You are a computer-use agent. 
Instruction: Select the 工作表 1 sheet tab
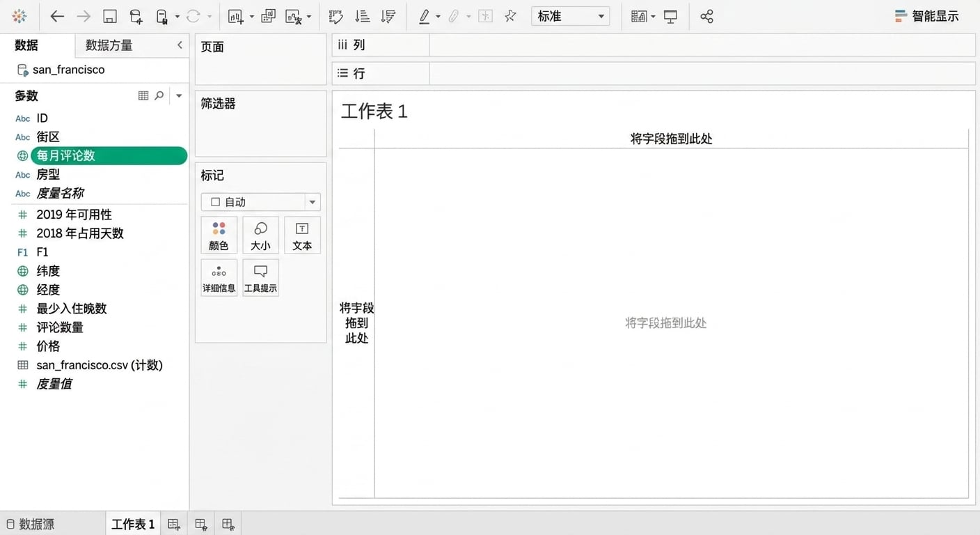133,525
